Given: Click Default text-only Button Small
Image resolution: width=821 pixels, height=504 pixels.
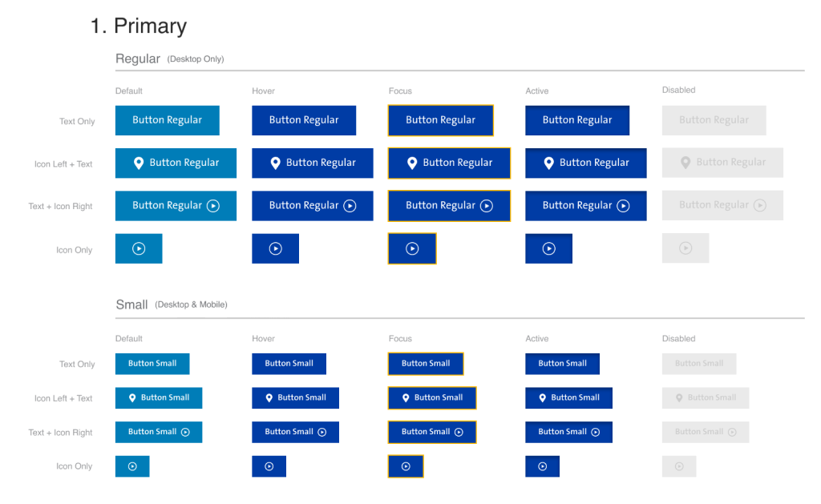Looking at the screenshot, I should point(152,364).
